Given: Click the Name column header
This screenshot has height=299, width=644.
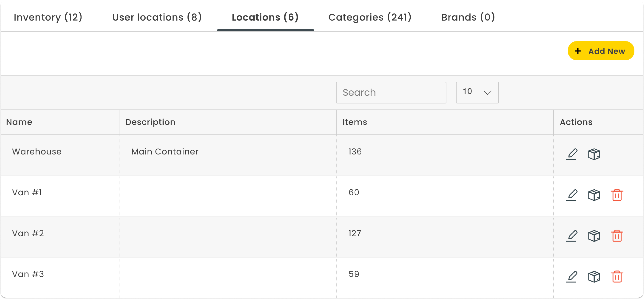Looking at the screenshot, I should pos(19,122).
